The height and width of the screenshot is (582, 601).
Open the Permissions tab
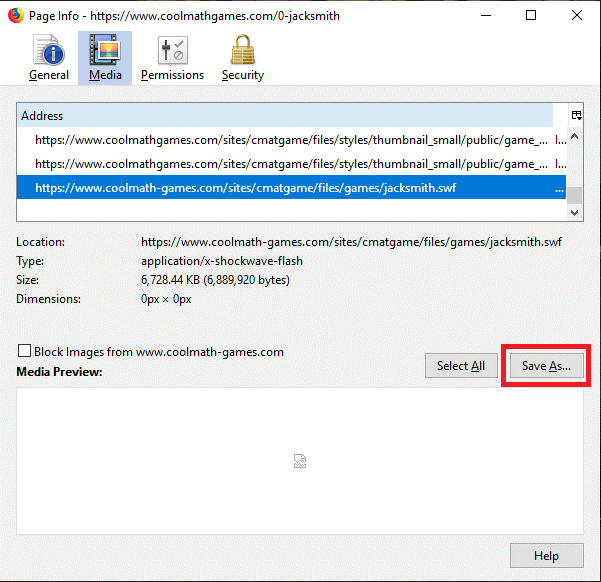[172, 58]
